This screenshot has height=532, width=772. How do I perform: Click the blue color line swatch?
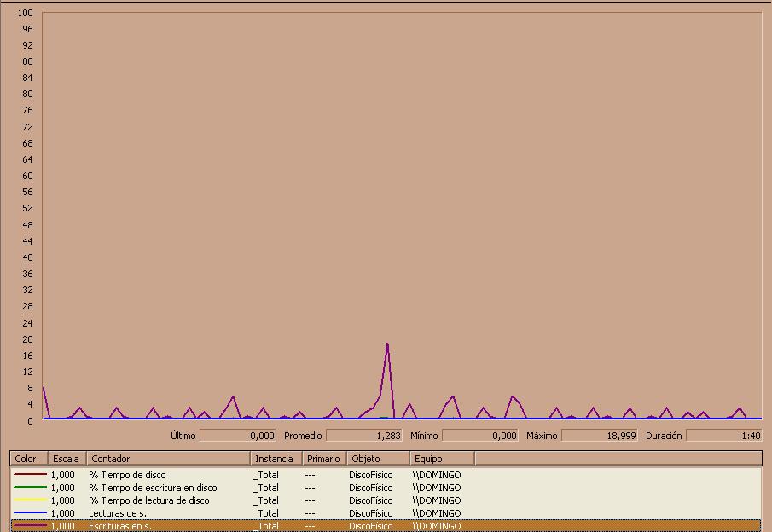point(30,512)
